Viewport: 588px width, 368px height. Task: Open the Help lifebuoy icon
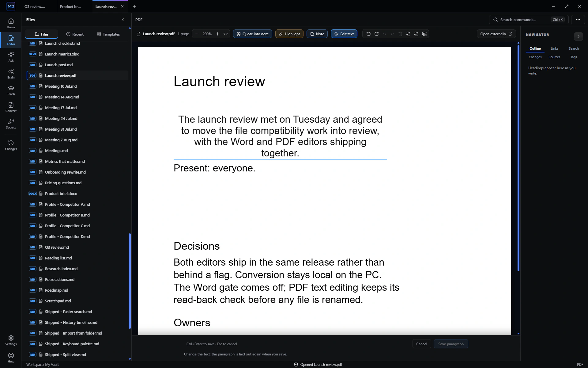coord(11,358)
